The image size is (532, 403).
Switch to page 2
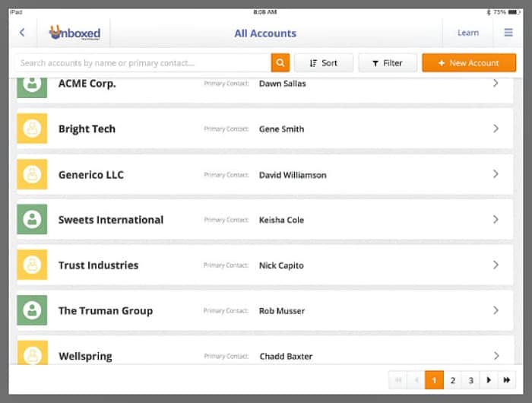452,380
